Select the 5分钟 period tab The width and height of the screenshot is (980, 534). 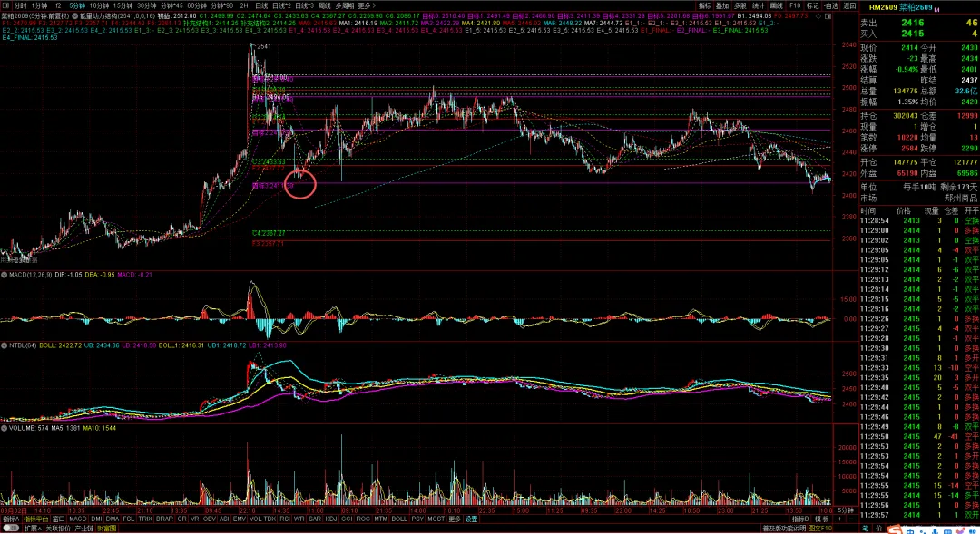click(x=77, y=5)
